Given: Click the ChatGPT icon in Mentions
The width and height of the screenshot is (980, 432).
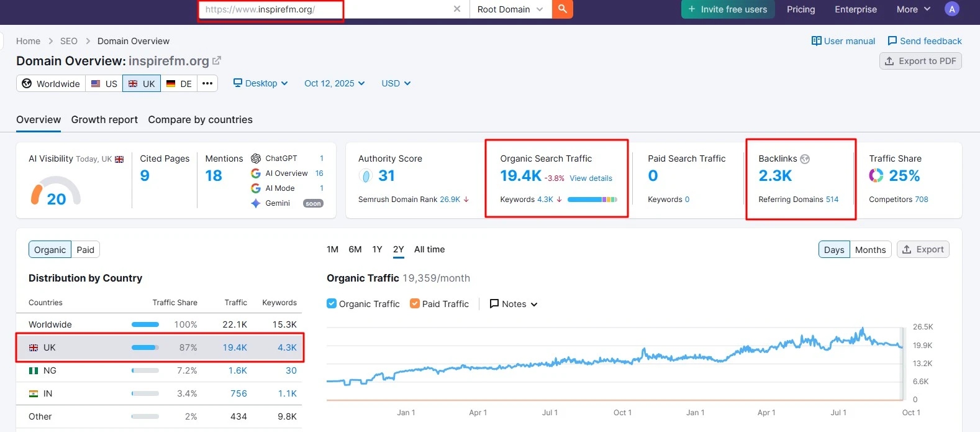Looking at the screenshot, I should pyautogui.click(x=255, y=159).
